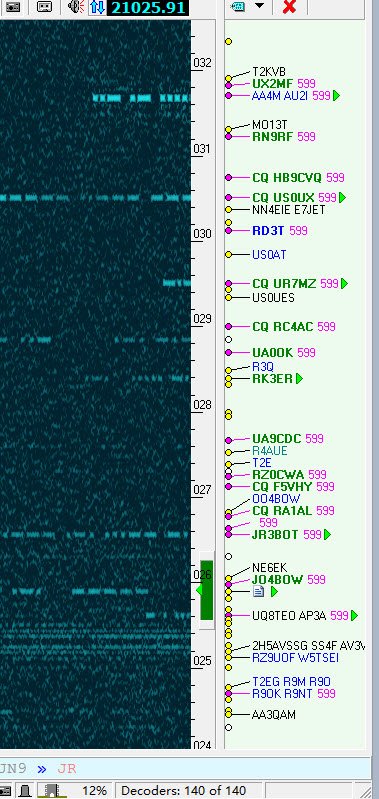The image size is (379, 799).
Task: Select the CQ US0UX callsign label
Action: 283,197
